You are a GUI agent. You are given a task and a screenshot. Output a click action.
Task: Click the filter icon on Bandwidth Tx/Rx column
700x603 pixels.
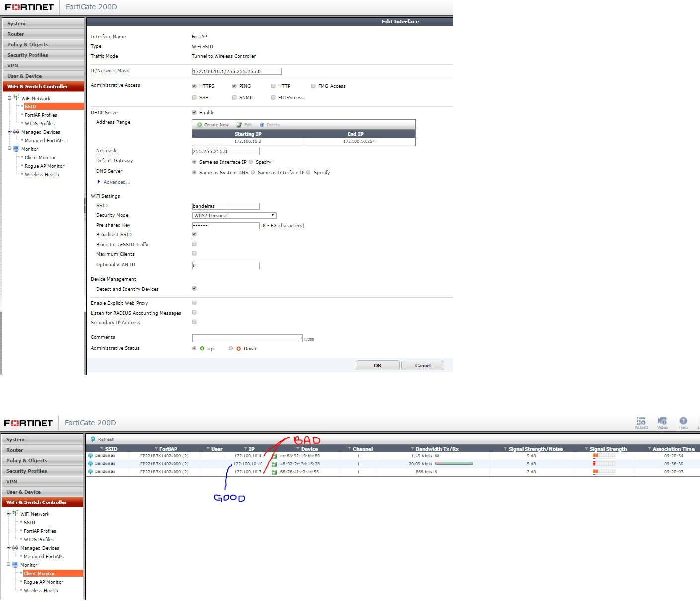tap(412, 449)
